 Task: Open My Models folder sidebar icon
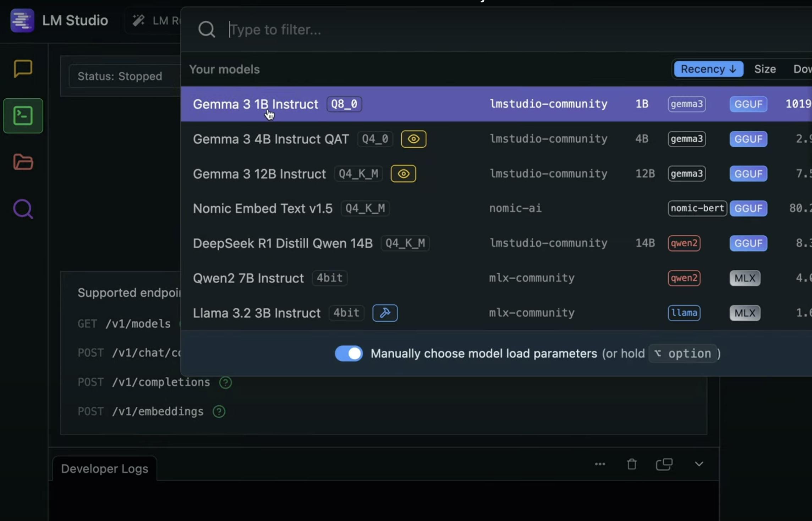23,162
